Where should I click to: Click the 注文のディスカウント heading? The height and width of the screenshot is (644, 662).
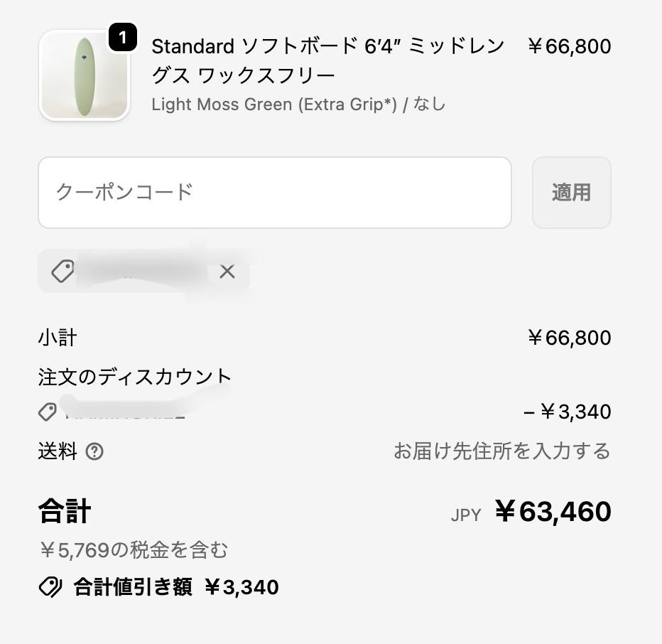click(135, 376)
